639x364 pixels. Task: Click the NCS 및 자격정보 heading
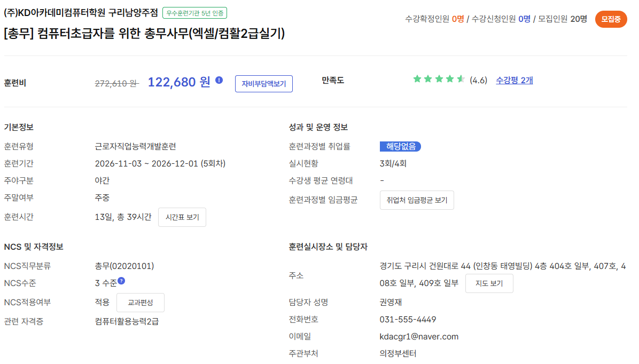click(34, 247)
